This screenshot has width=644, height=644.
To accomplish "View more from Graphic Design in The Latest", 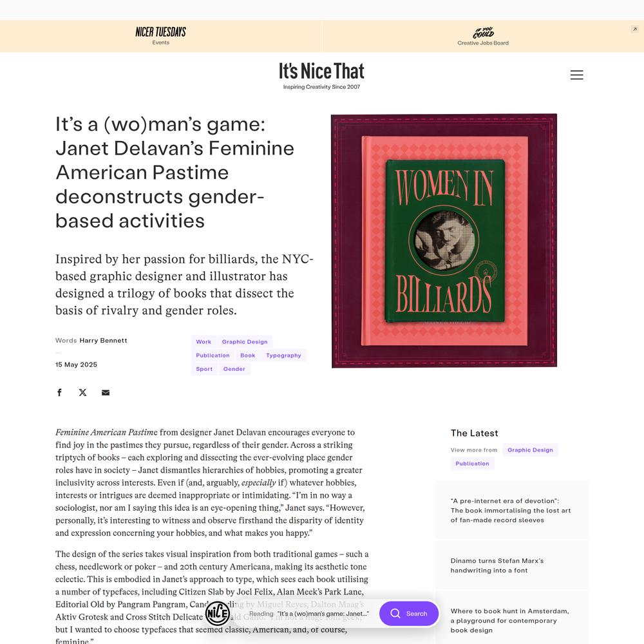I will click(530, 450).
